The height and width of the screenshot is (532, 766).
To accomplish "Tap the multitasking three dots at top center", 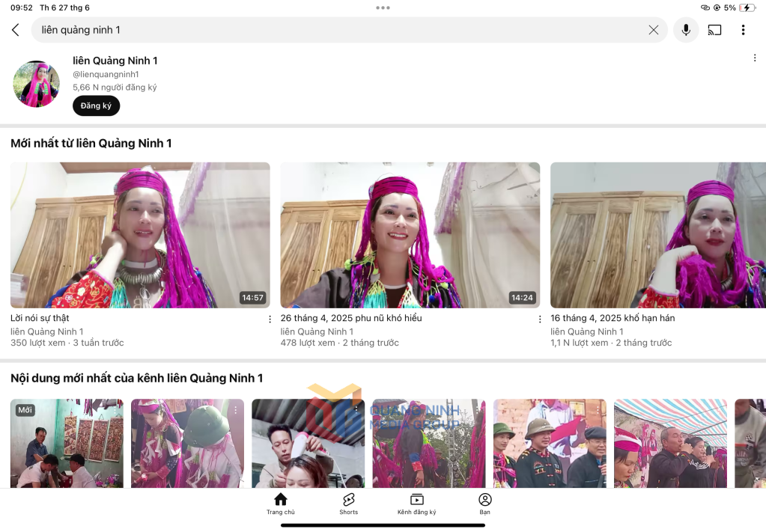I will 383,7.
